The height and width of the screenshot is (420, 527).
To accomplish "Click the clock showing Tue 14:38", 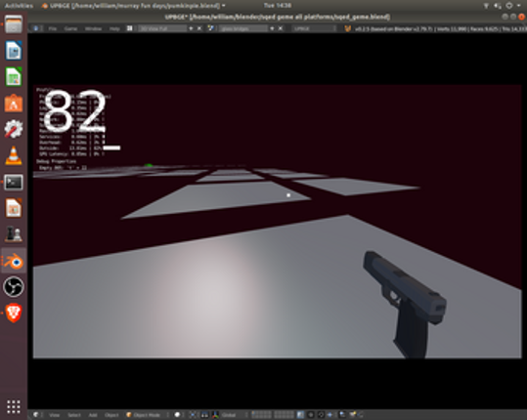I will click(278, 5).
